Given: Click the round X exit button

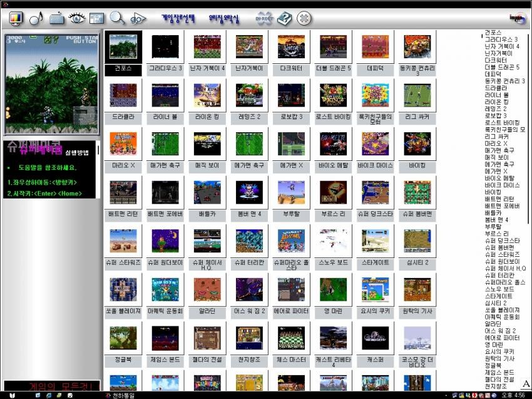Looking at the screenshot, I should coord(304,18).
